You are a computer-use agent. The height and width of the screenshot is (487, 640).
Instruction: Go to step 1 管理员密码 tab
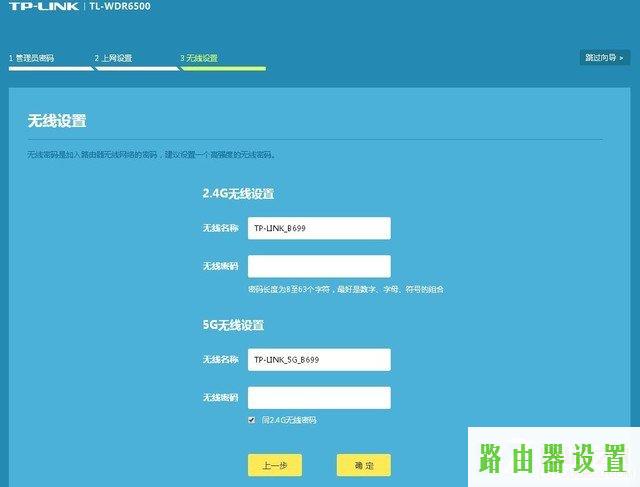point(31,58)
